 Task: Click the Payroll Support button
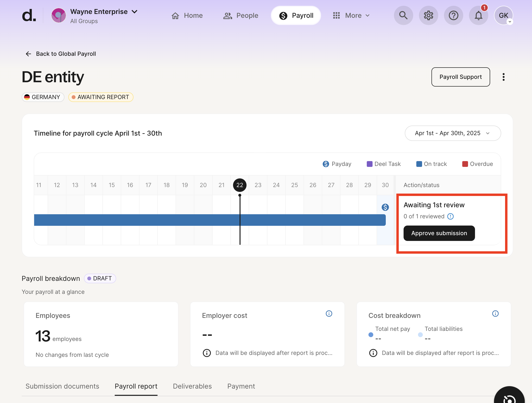pos(461,77)
